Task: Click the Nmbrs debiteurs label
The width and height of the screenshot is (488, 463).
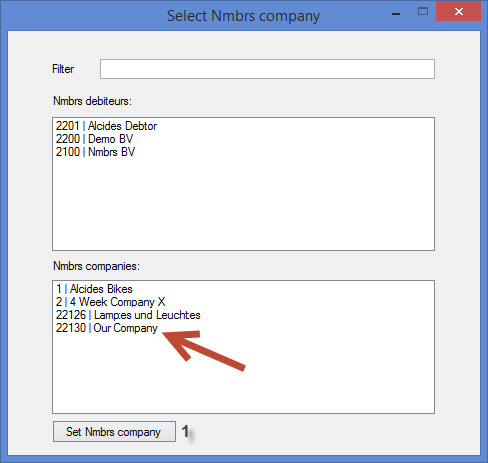Action: 92,101
